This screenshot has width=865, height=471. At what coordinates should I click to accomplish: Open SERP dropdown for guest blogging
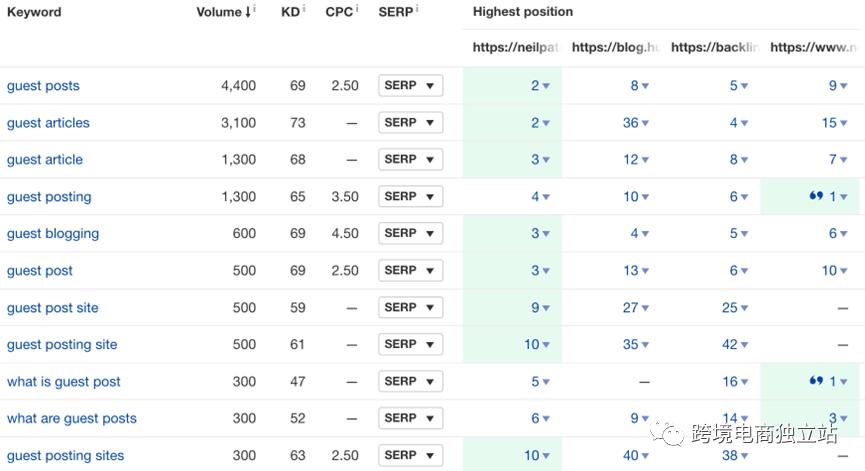pyautogui.click(x=410, y=233)
